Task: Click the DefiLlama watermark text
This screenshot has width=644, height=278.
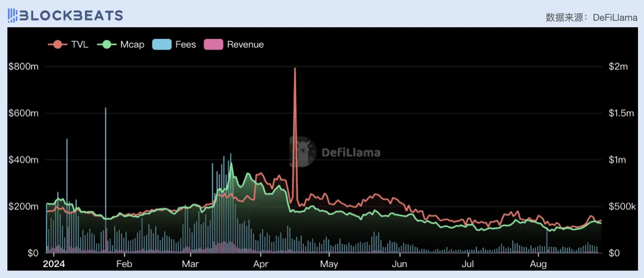Action: coord(350,152)
